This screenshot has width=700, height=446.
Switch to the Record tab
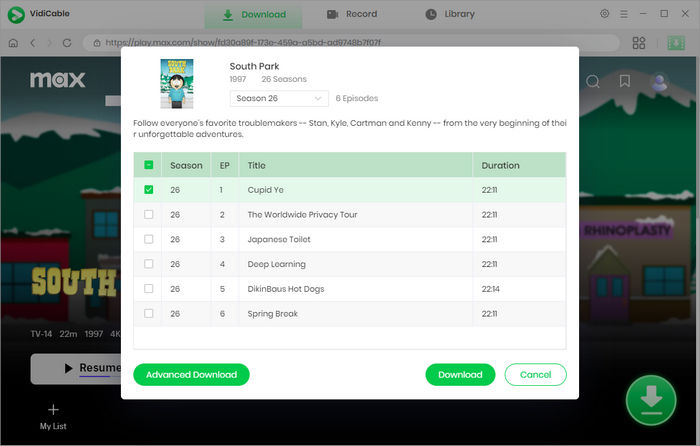[x=352, y=14]
